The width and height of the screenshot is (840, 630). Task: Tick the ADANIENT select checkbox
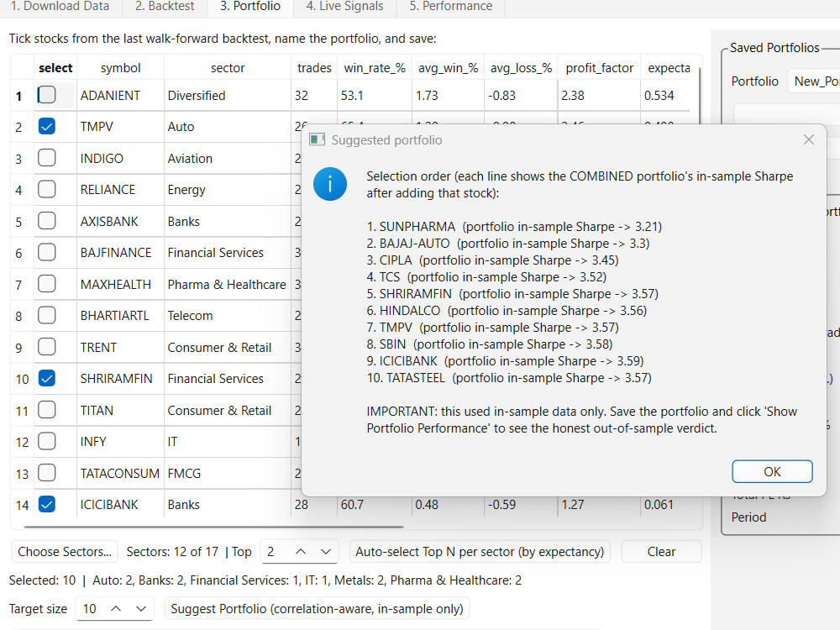click(47, 95)
